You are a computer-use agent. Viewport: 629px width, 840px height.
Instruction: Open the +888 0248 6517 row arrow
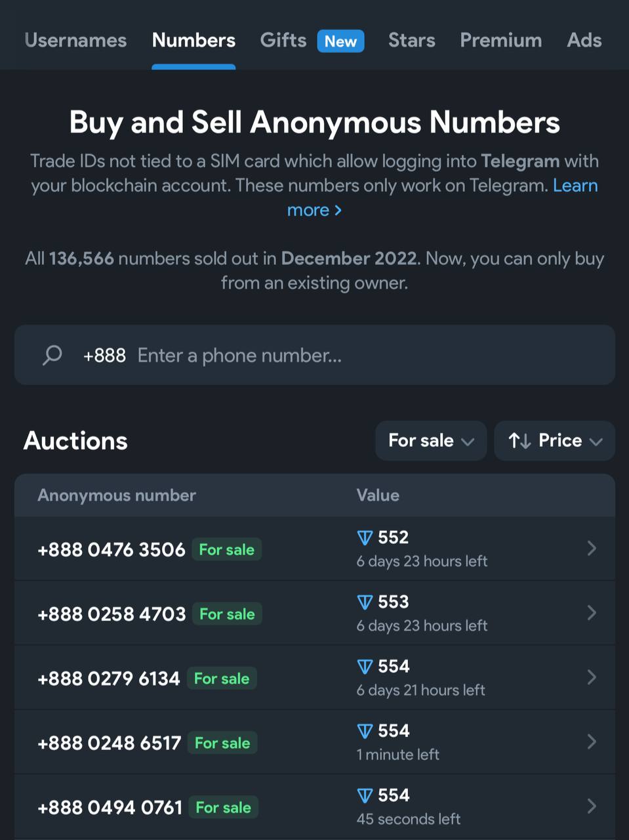(x=592, y=742)
